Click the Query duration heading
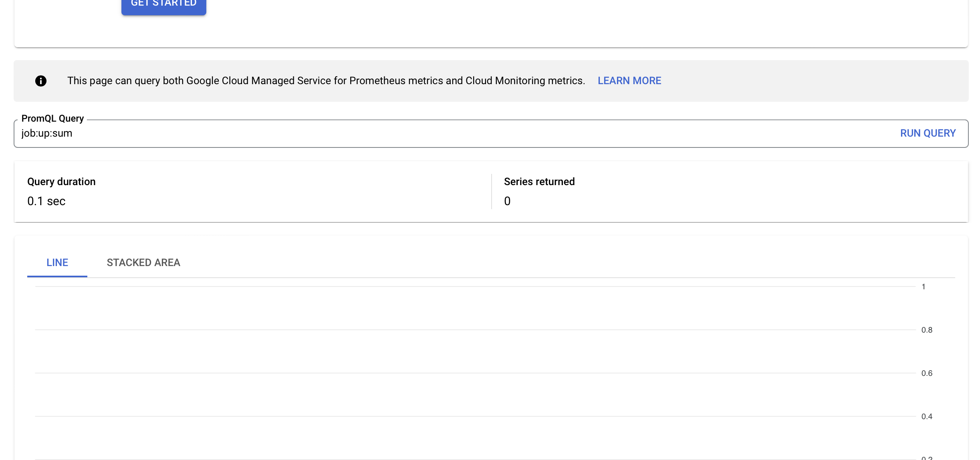980x460 pixels. click(x=61, y=181)
